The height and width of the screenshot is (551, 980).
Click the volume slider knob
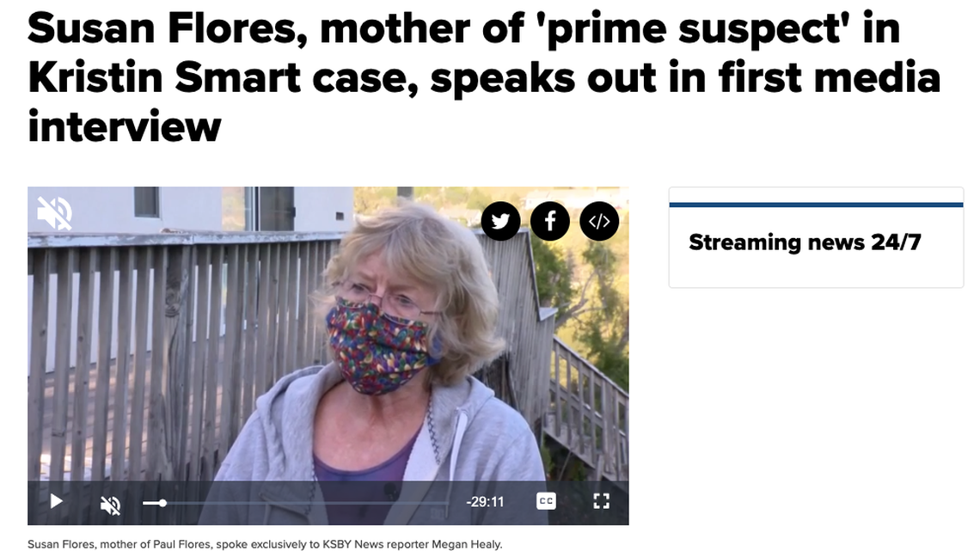click(162, 503)
